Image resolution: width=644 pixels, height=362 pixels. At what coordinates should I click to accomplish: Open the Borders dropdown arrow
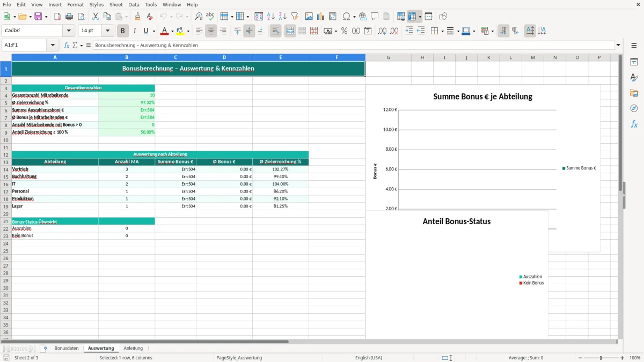tap(442, 31)
